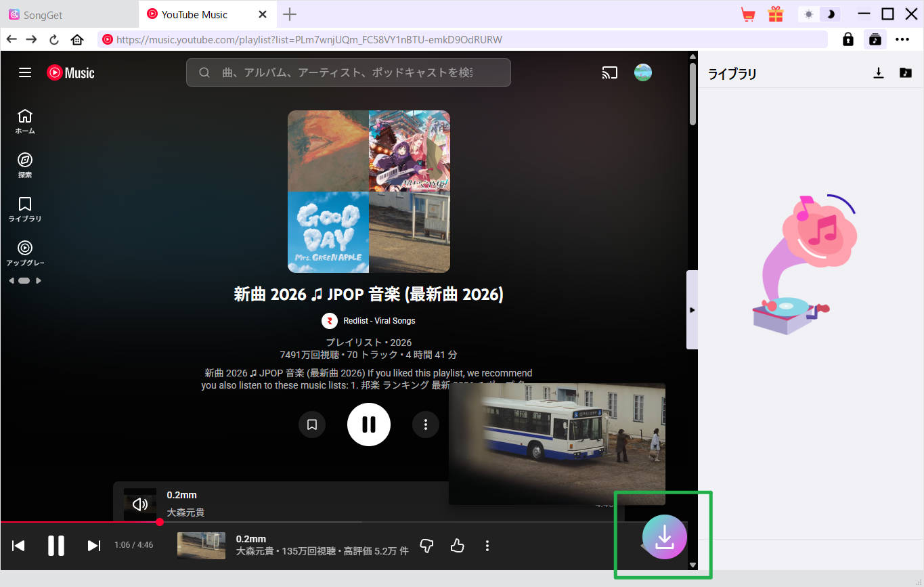
Task: Open the three-dot menu for 0.2mm
Action: click(487, 545)
